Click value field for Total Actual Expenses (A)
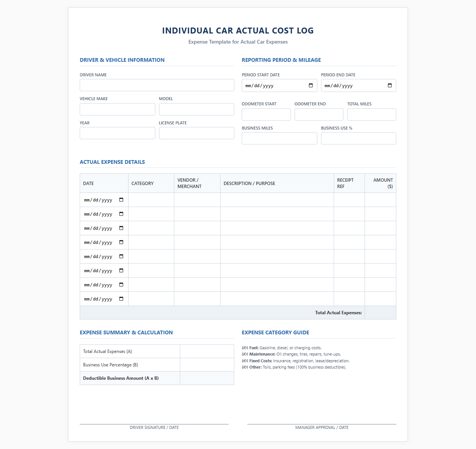This screenshot has width=476, height=449. [207, 351]
